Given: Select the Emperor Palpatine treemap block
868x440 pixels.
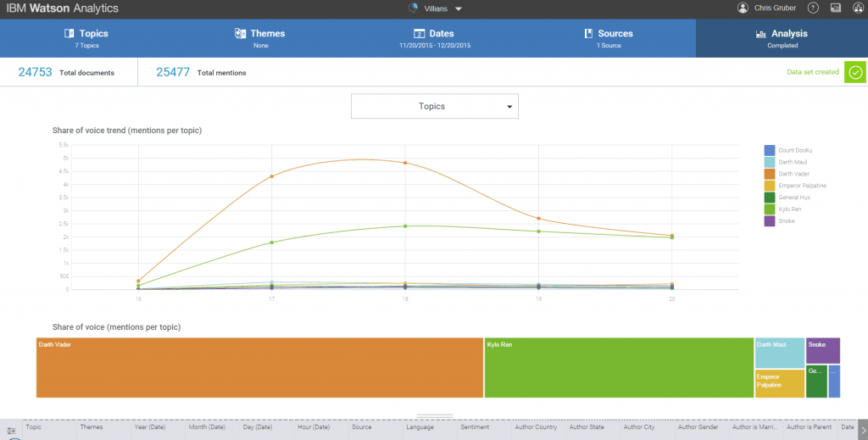Looking at the screenshot, I should (x=780, y=383).
